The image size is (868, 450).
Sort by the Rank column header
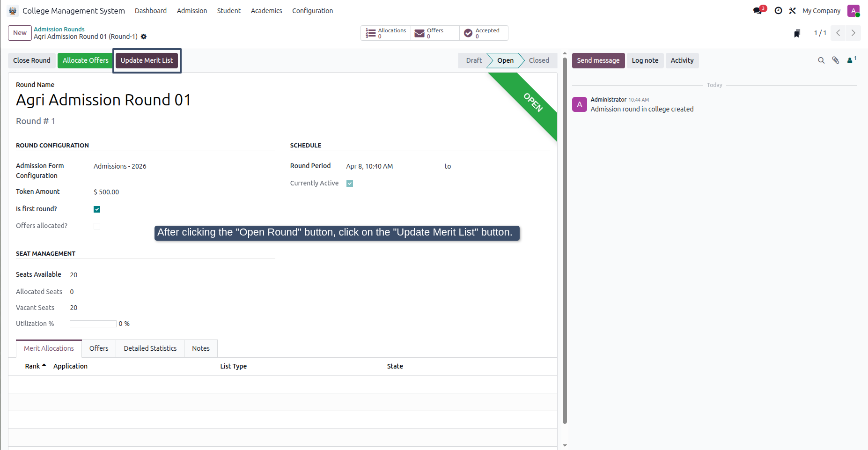tap(35, 366)
